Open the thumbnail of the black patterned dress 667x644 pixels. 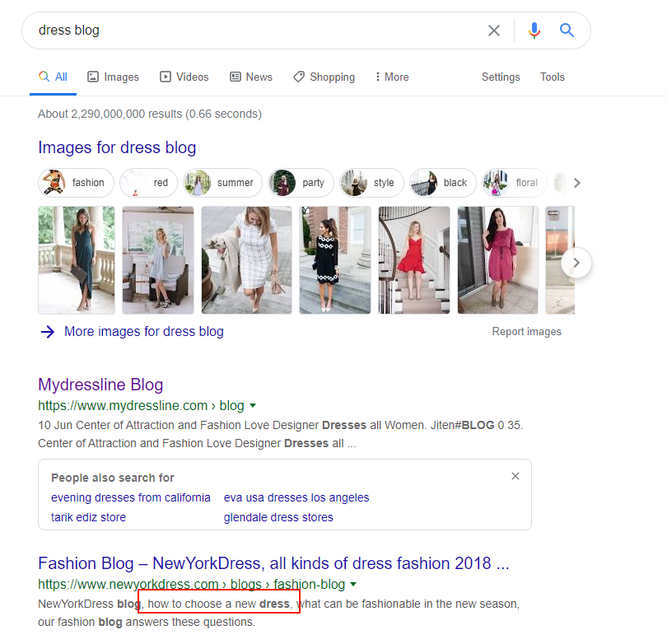coord(335,260)
